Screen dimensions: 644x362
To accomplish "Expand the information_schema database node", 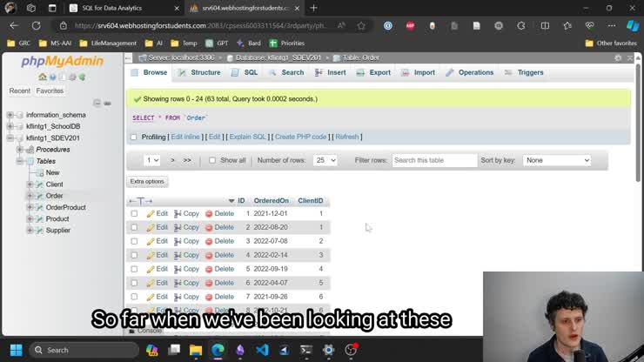I will (10, 115).
